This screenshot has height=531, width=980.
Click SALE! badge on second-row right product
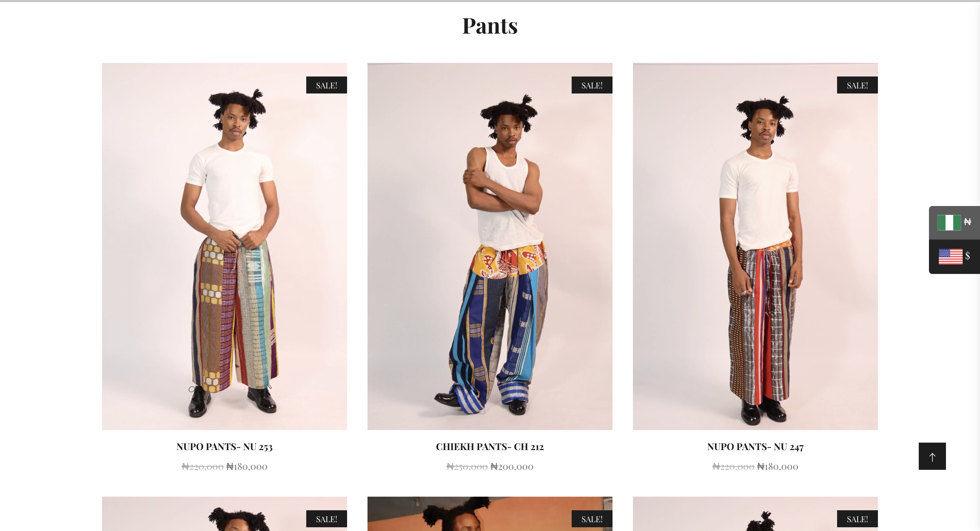[857, 519]
